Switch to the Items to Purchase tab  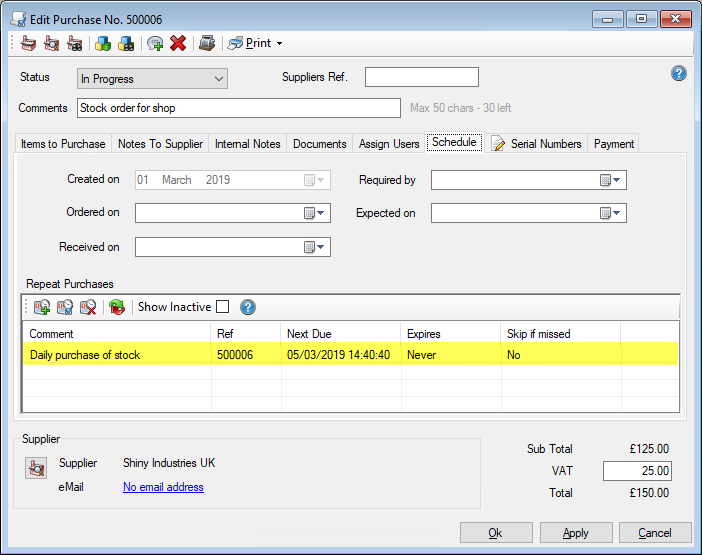(63, 144)
